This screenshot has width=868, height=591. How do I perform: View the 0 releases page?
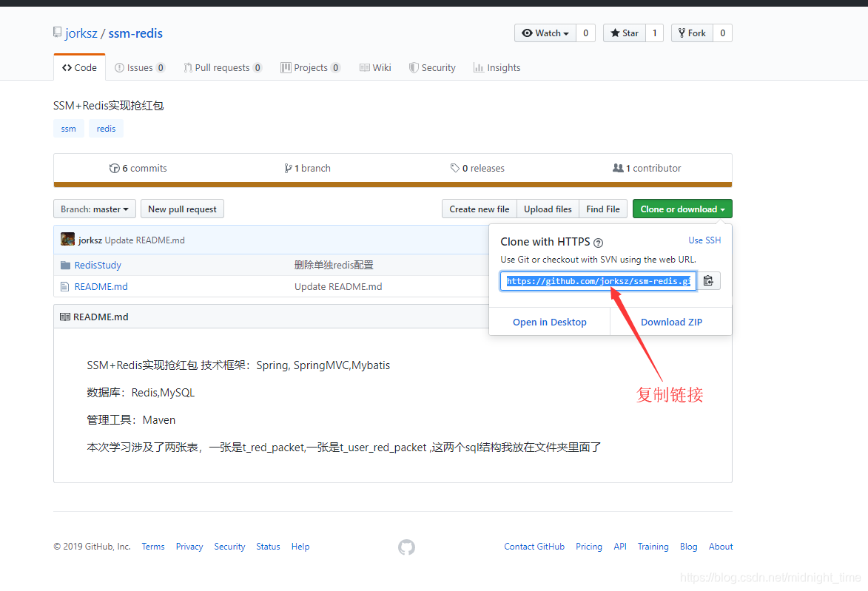[477, 168]
